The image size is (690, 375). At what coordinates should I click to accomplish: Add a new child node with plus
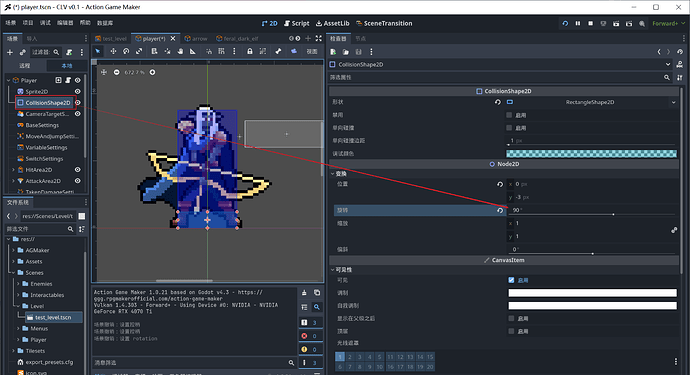coord(10,52)
